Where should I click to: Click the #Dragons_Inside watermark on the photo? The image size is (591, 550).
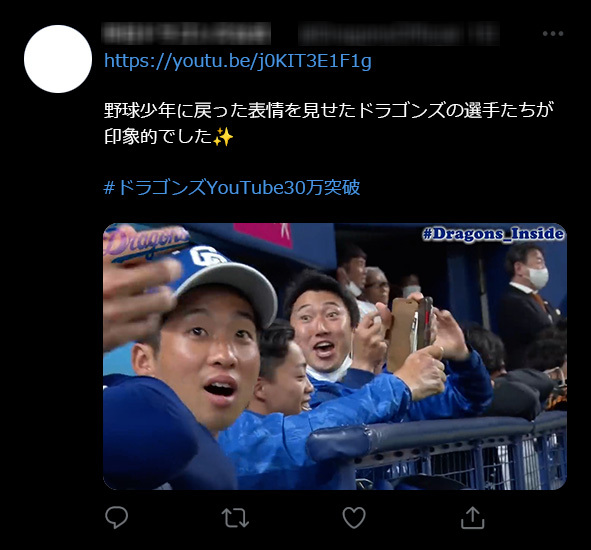[x=493, y=234]
